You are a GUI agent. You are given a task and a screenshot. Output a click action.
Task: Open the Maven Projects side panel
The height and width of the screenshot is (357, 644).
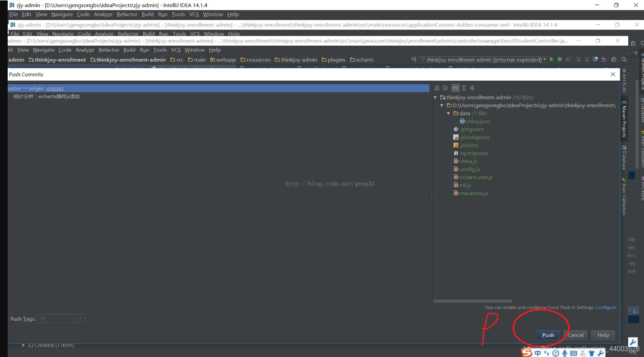coord(624,119)
